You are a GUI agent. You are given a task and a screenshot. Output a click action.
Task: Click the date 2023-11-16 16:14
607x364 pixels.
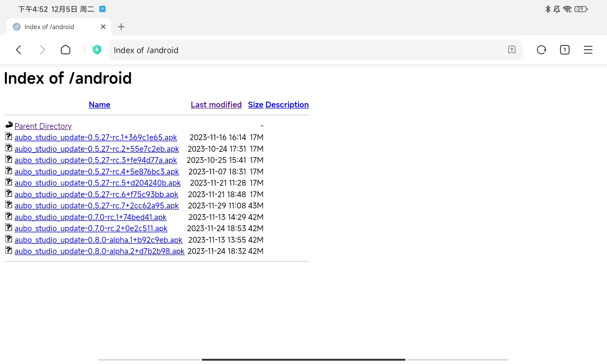(218, 137)
